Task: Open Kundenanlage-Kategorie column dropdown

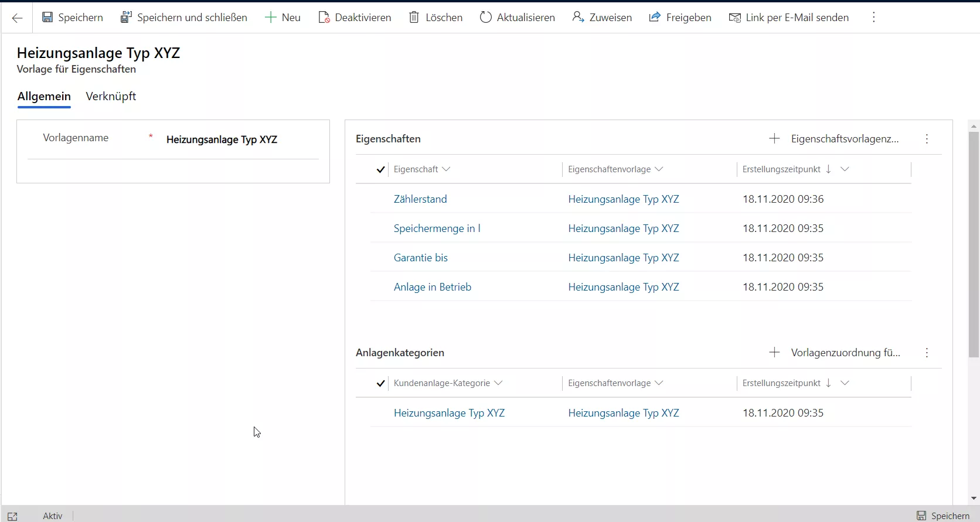Action: tap(498, 383)
